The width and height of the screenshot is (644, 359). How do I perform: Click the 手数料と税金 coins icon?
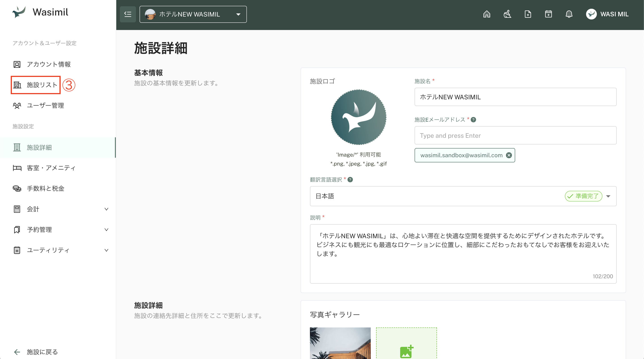(x=17, y=189)
